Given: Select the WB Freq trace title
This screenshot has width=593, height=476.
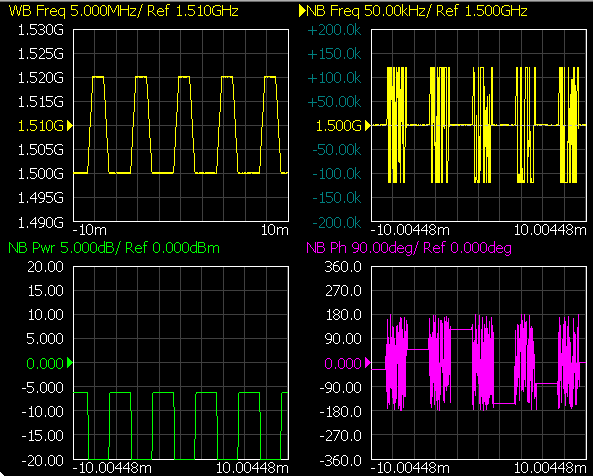Looking at the screenshot, I should click(x=123, y=11).
